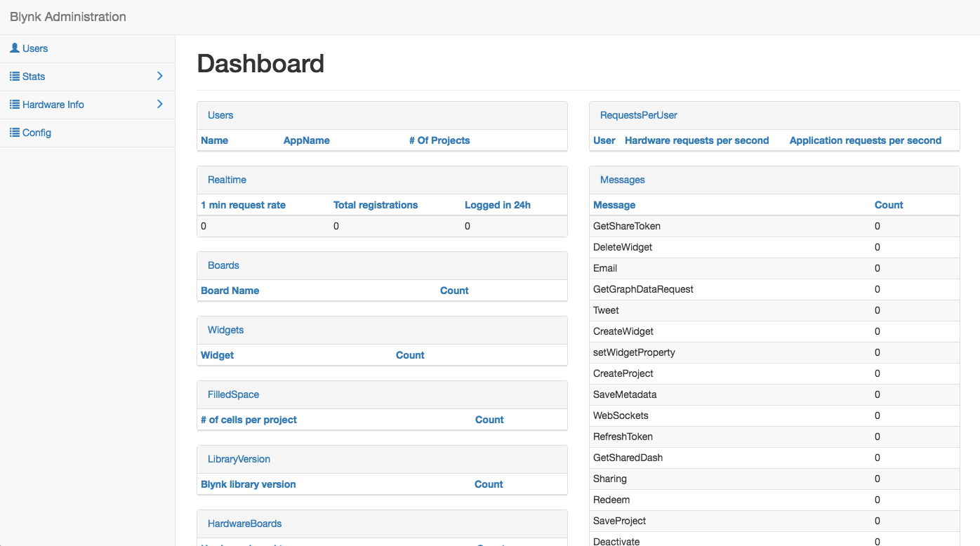Sort by 1 min request rate header
Screen dimensions: 980x546
coord(243,205)
